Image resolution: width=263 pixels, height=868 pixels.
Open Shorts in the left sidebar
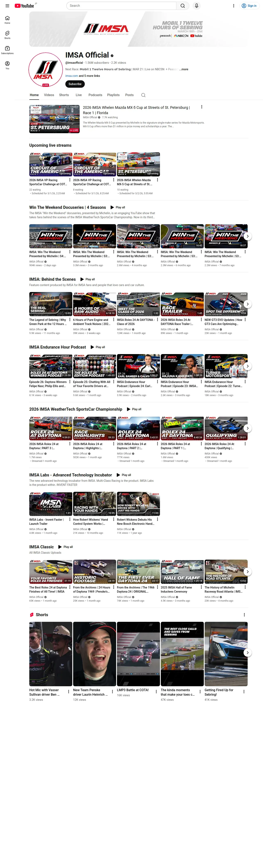point(7,35)
